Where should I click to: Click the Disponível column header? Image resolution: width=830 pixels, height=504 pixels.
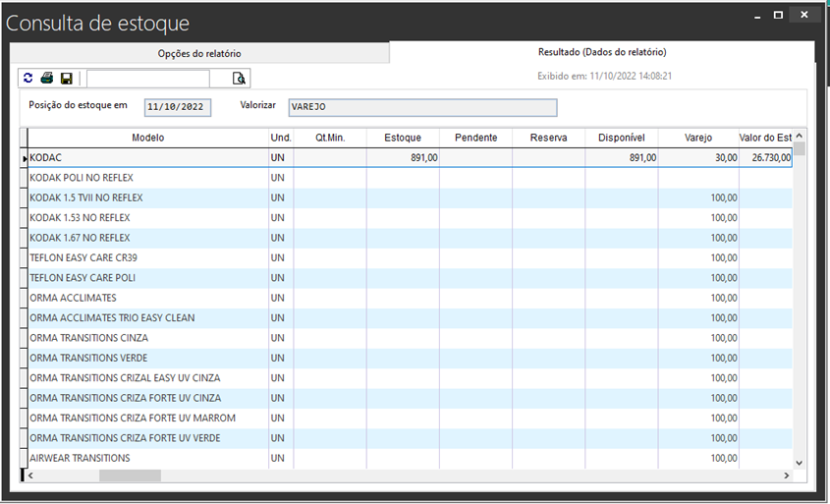[621, 138]
